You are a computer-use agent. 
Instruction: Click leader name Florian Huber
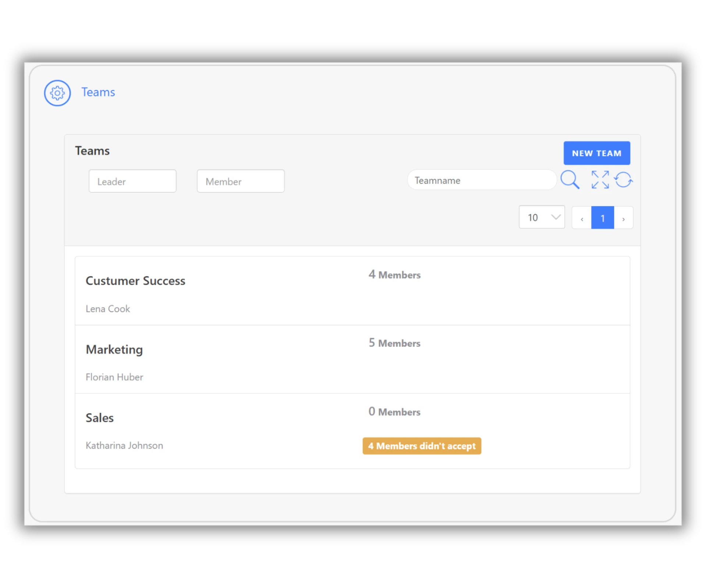[x=114, y=377]
